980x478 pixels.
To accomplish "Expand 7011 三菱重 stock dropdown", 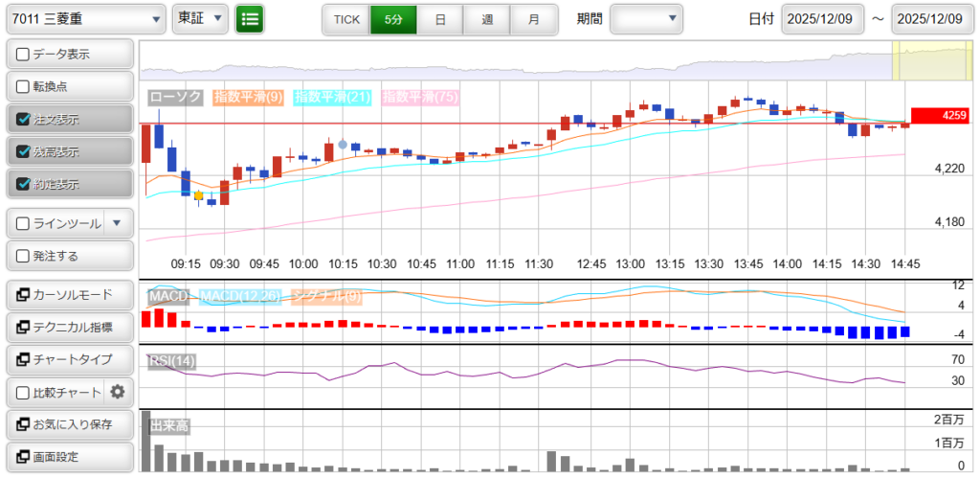I will (x=86, y=18).
